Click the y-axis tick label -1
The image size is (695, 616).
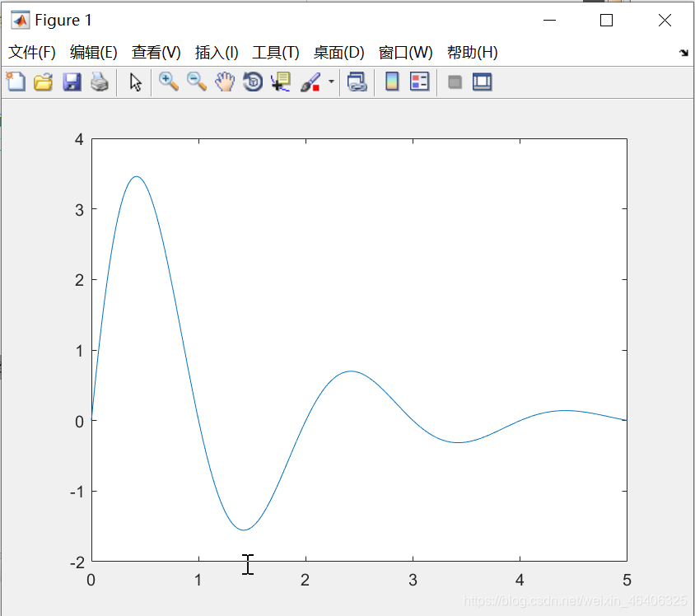coord(77,492)
